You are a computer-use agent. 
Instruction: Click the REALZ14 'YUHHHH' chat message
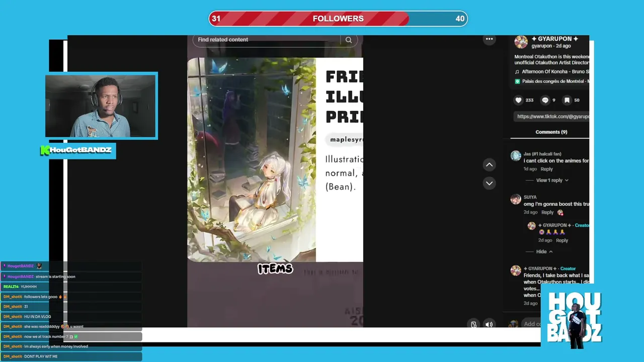coord(71,287)
